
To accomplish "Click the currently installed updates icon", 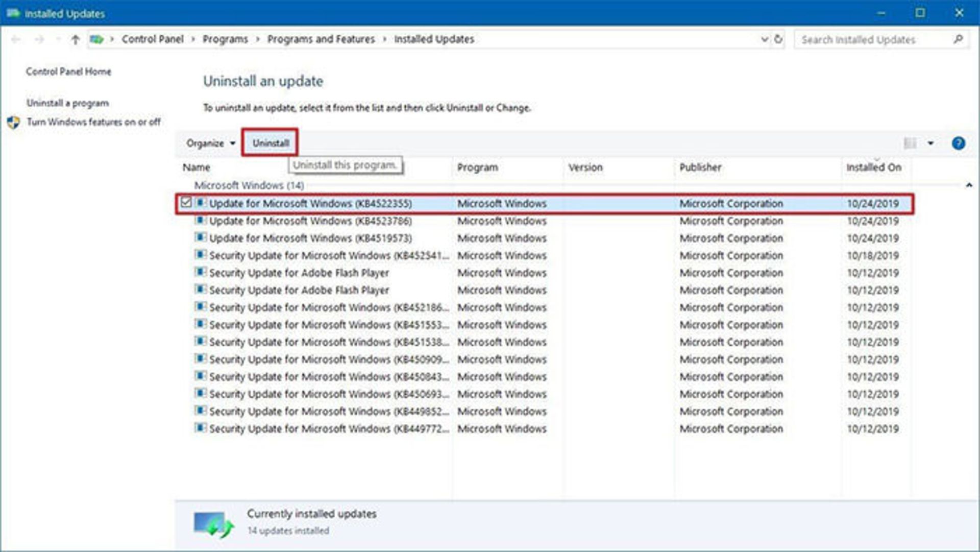I will tap(214, 524).
